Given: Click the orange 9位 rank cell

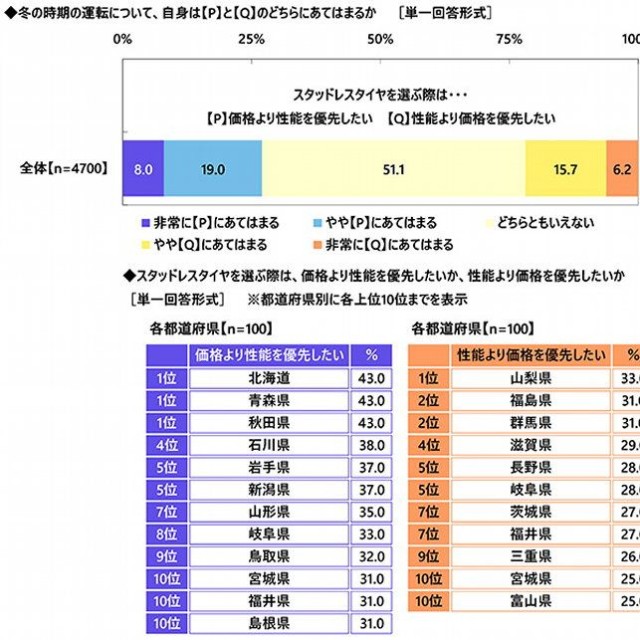Looking at the screenshot, I should click(x=429, y=556).
